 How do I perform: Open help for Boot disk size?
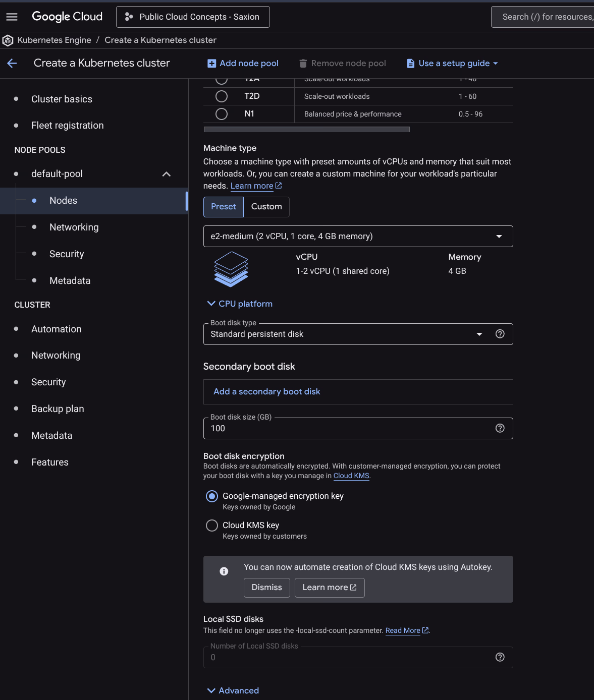500,428
